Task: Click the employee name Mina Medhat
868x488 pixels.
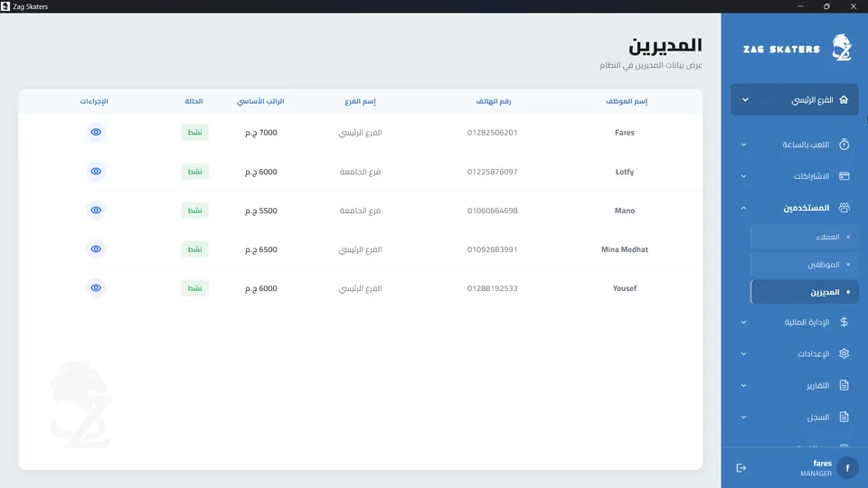Action: pyautogui.click(x=625, y=249)
